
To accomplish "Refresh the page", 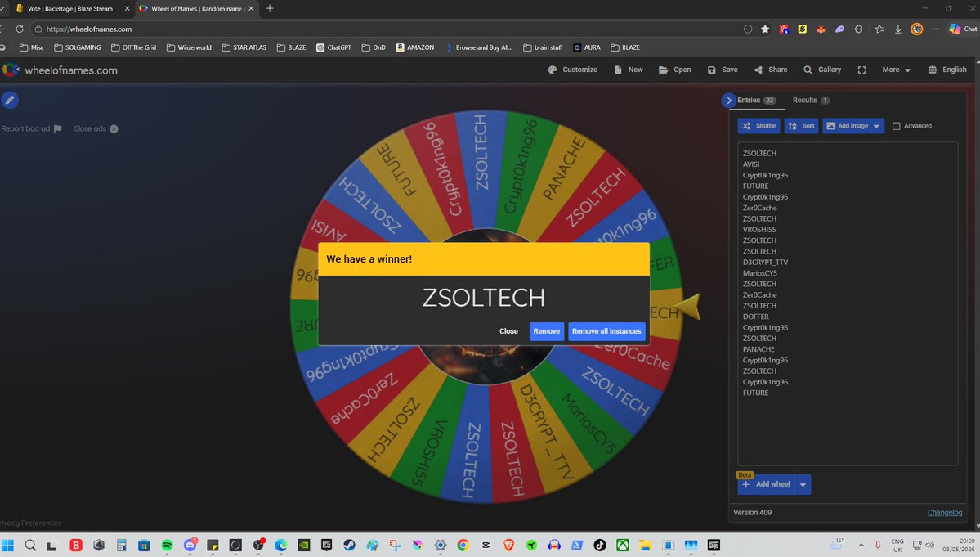I will pos(20,29).
